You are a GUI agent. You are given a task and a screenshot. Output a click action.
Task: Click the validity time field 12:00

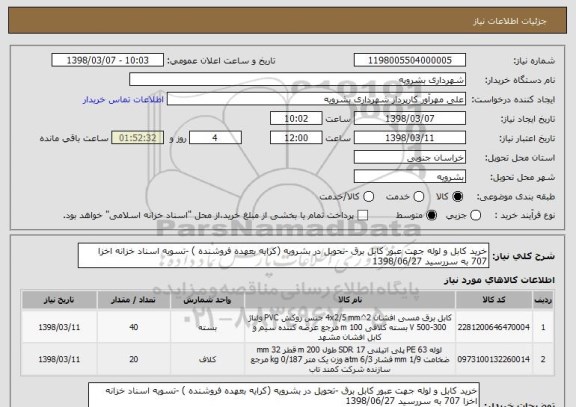pos(296,138)
